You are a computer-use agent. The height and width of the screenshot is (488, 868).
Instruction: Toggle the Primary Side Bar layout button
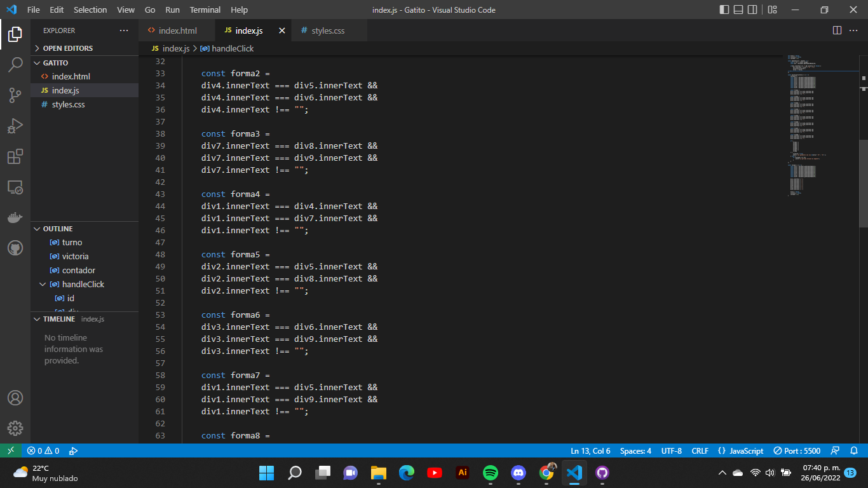click(x=724, y=10)
